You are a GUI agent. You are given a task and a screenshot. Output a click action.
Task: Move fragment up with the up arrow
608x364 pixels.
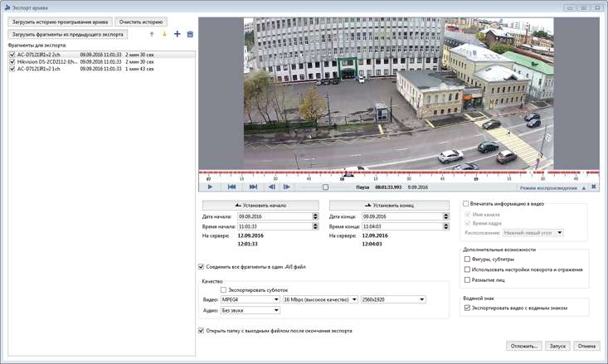[152, 35]
